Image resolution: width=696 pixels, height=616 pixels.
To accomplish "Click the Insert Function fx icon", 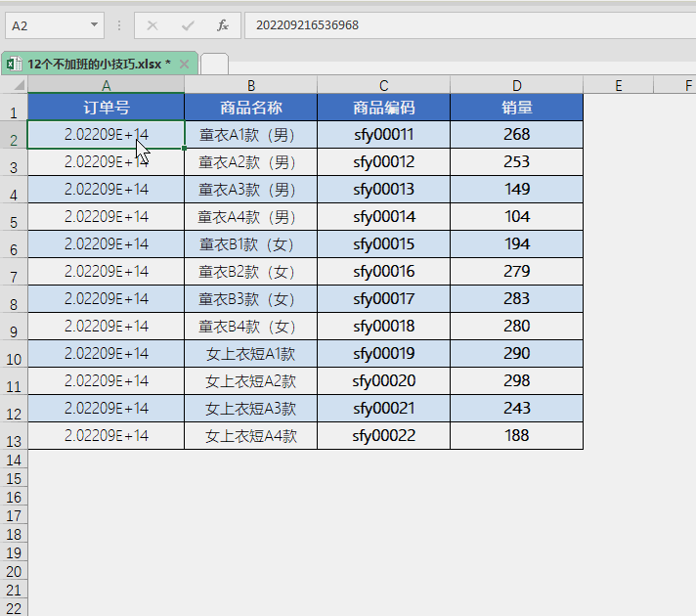I will pyautogui.click(x=223, y=24).
